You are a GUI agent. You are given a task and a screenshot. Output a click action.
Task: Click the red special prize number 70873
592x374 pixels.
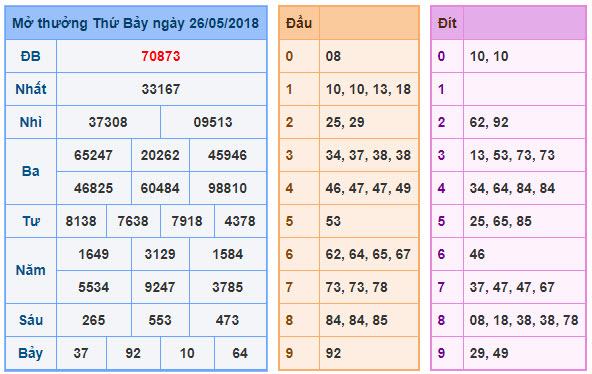click(161, 56)
